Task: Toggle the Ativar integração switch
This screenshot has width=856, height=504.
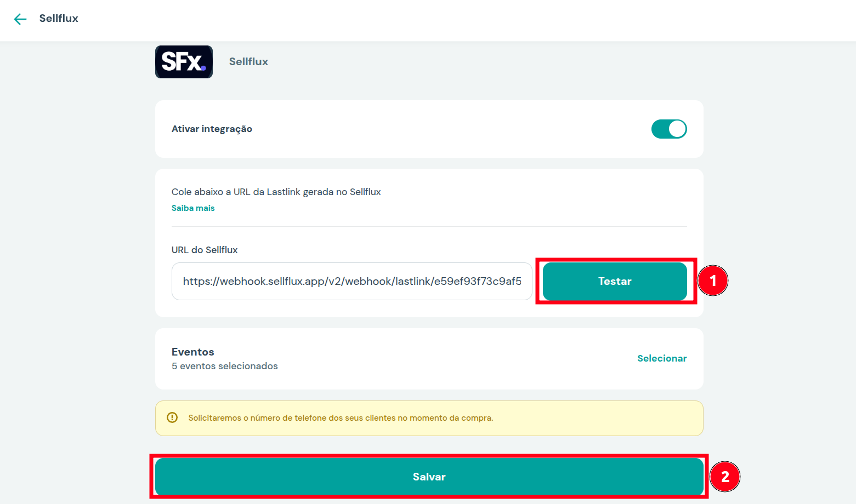Action: (x=669, y=129)
